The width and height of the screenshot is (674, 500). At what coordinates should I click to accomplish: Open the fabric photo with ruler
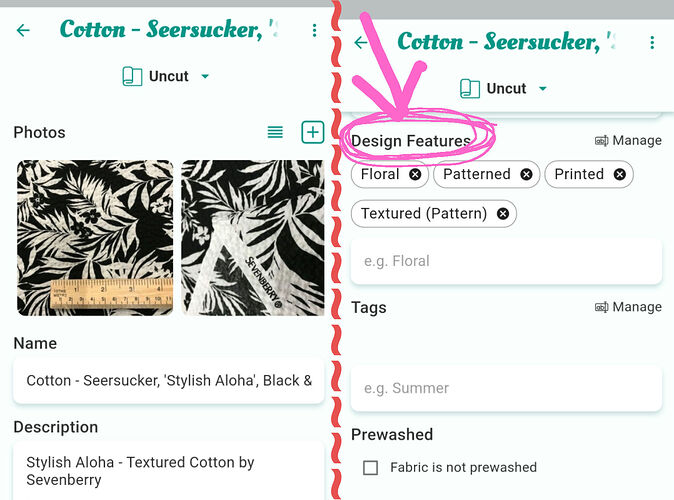tap(95, 238)
